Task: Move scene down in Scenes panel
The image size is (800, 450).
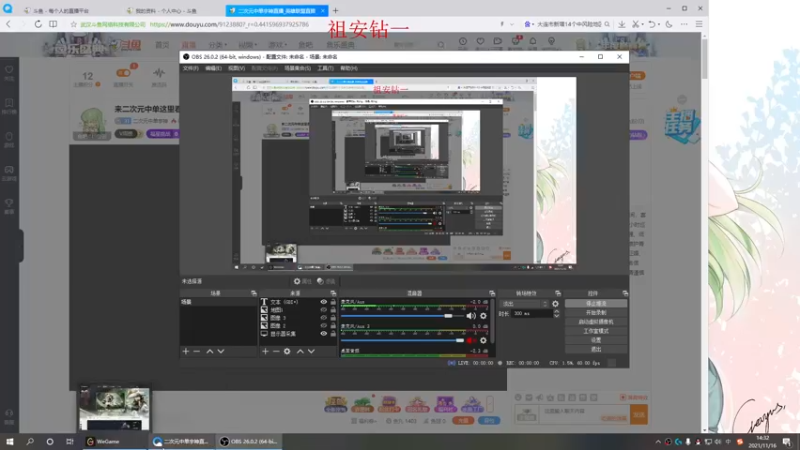Action: pos(221,351)
